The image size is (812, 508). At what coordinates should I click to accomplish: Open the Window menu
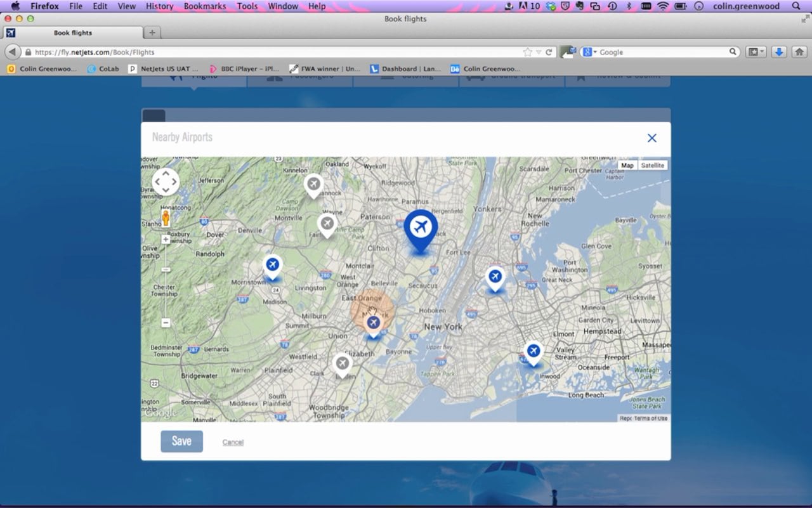pyautogui.click(x=283, y=6)
